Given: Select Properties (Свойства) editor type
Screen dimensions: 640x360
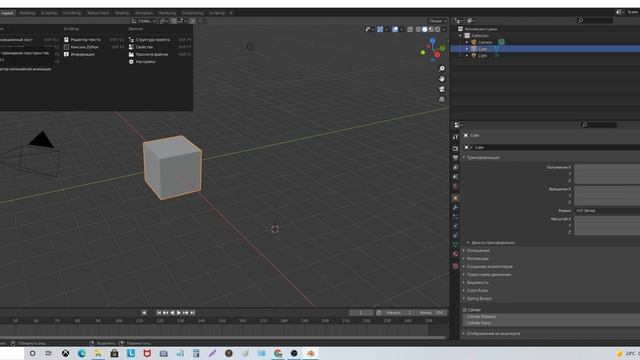Looking at the screenshot, I should click(141, 47).
